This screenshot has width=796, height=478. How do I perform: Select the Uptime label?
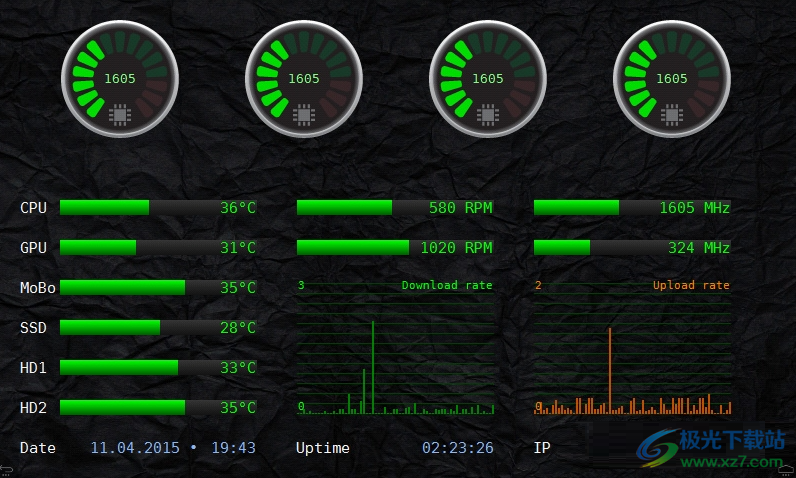pos(323,448)
